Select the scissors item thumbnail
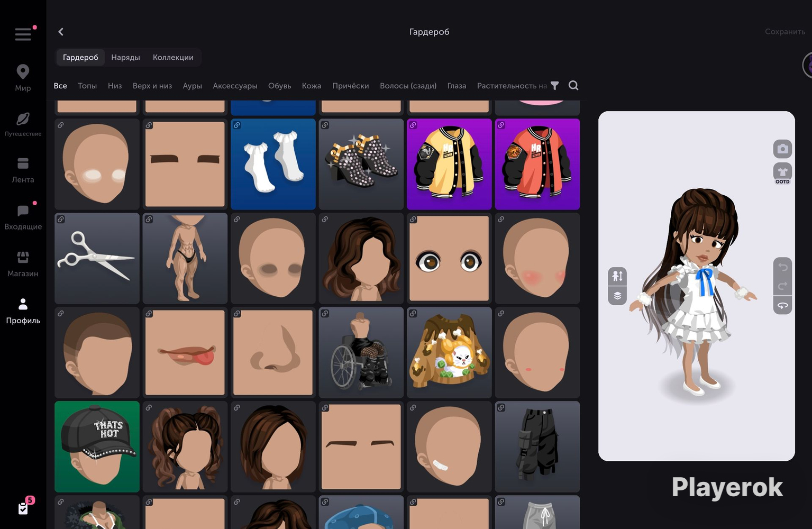812x529 pixels. (x=97, y=258)
